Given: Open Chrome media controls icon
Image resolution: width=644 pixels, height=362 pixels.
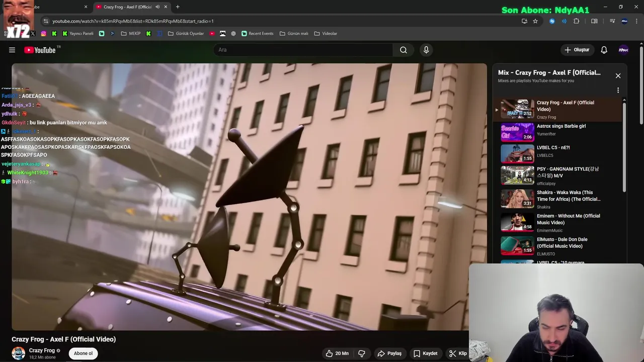Looking at the screenshot, I should [x=612, y=21].
